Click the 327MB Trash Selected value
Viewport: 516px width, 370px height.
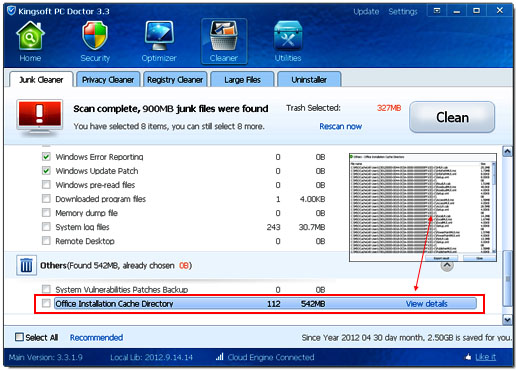pos(389,108)
